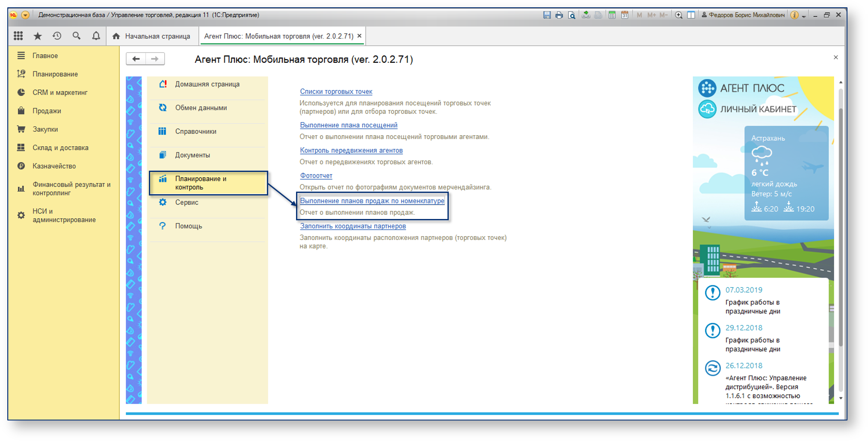
Task: Switch to Агент Плюс: Мобильная торговля tab
Action: [x=278, y=36]
